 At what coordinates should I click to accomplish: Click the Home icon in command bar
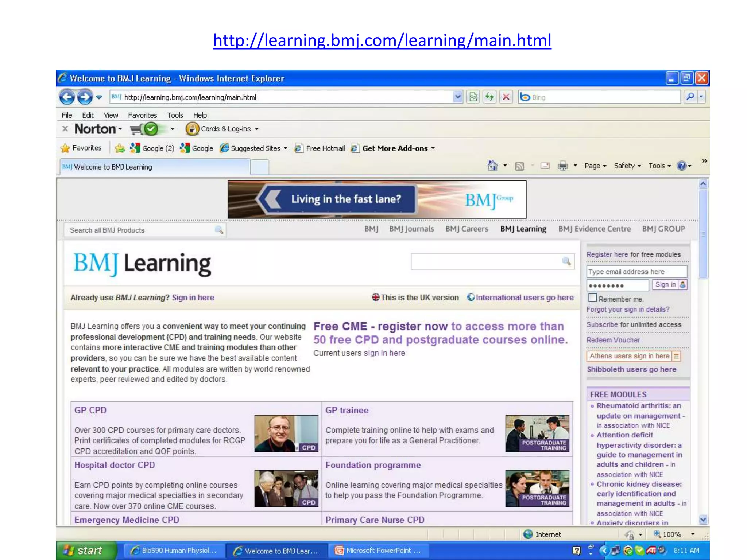tap(492, 166)
